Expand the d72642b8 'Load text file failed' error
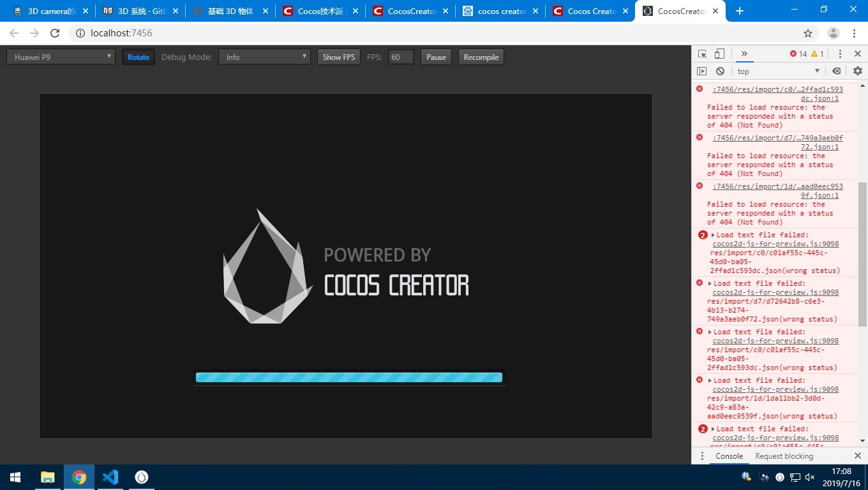This screenshot has height=490, width=868. [710, 283]
